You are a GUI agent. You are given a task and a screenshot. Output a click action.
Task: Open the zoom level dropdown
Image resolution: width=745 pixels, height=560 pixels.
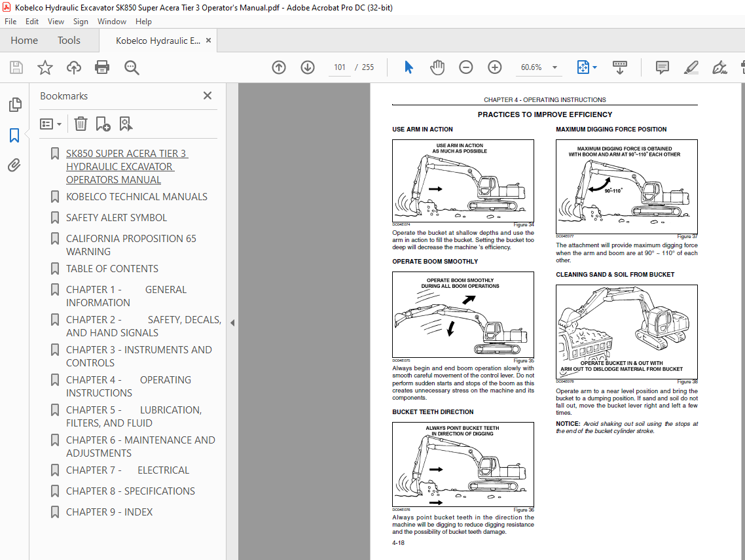tap(555, 67)
